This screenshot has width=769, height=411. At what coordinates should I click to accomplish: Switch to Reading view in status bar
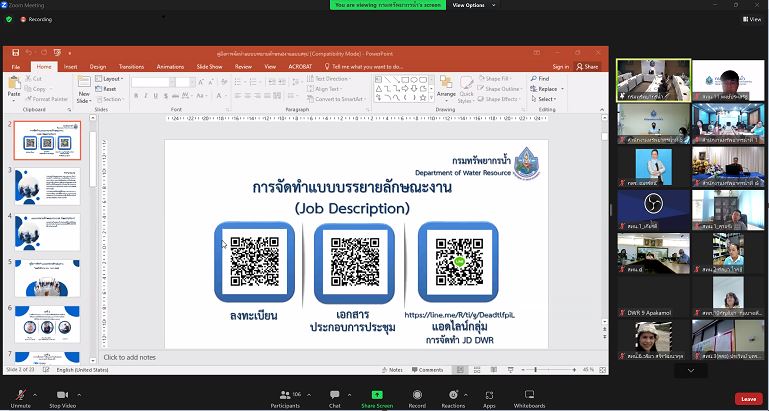(494, 370)
